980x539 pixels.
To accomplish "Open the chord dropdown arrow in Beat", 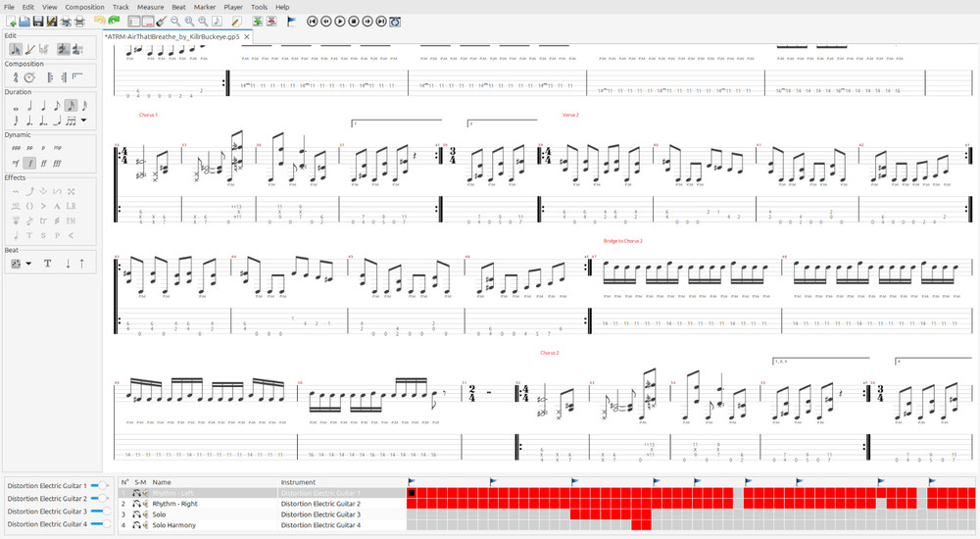I will pos(28,264).
